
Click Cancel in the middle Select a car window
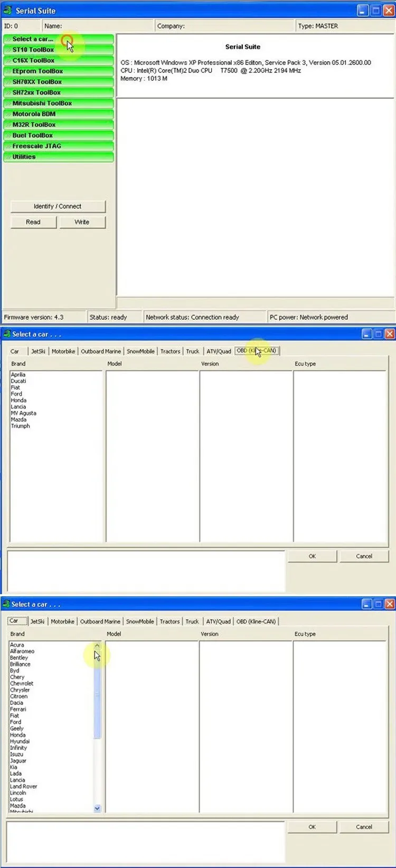[x=364, y=556]
